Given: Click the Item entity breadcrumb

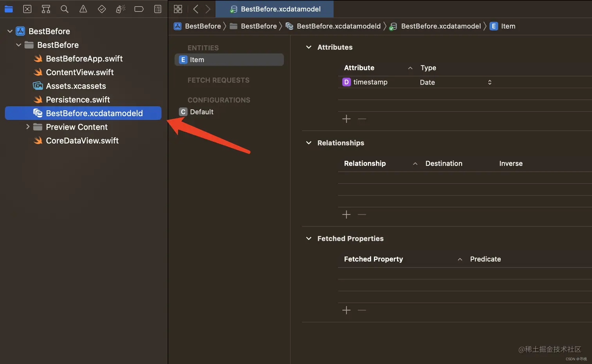Looking at the screenshot, I should [503, 26].
